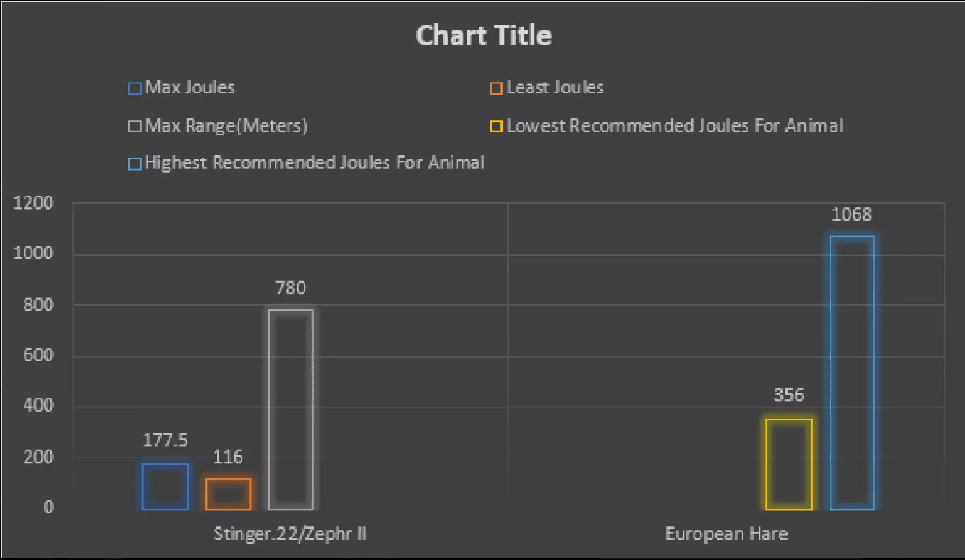Select the European Hare category label
This screenshot has height=560, width=965.
726,533
